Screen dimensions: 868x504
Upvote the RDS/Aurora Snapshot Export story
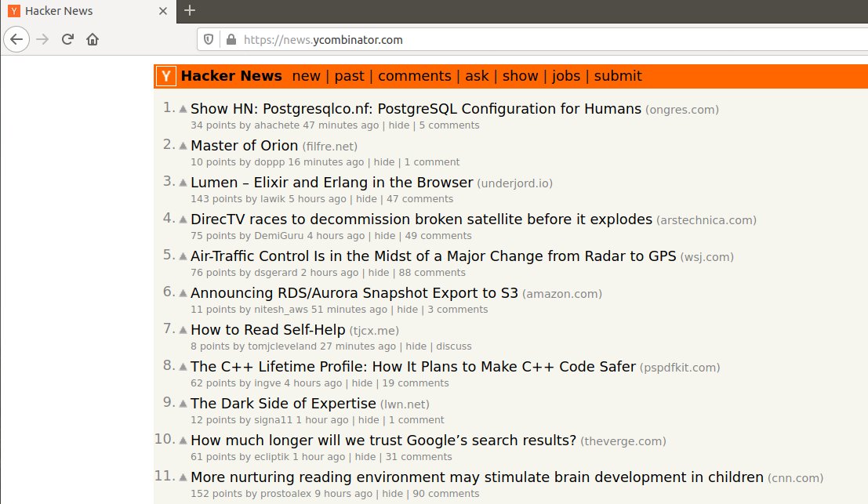click(183, 293)
